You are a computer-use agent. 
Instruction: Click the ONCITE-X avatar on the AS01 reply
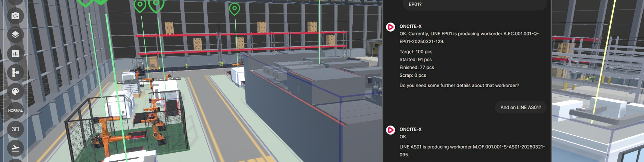click(x=390, y=130)
